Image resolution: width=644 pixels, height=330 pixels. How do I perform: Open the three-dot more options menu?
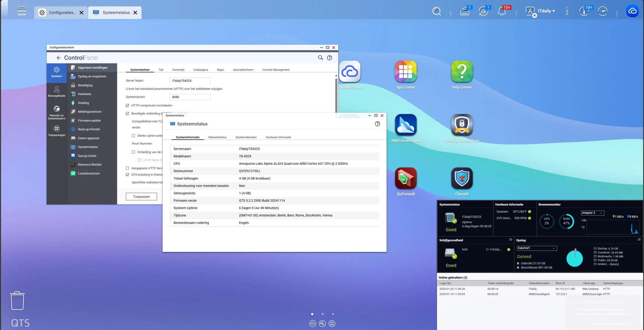pos(567,11)
